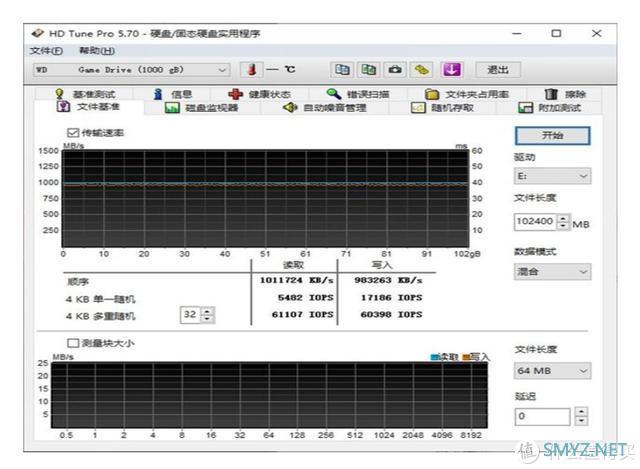
Task: Click the 4 KB 多重随机 row label
Action: 100,316
